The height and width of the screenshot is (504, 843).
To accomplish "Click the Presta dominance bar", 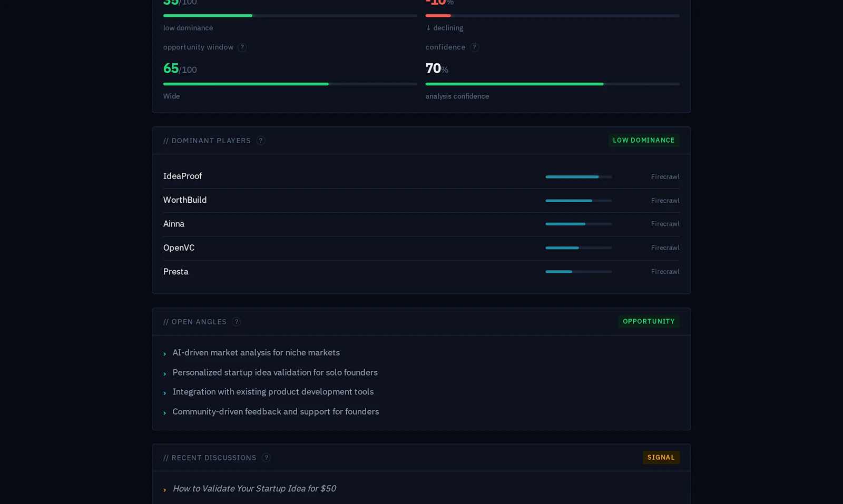I will [579, 272].
